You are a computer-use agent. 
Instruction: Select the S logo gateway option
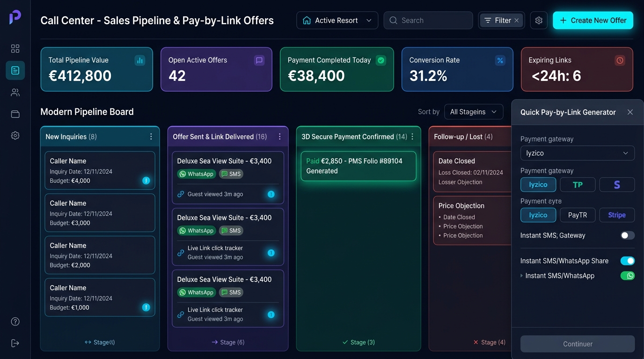[x=617, y=185]
